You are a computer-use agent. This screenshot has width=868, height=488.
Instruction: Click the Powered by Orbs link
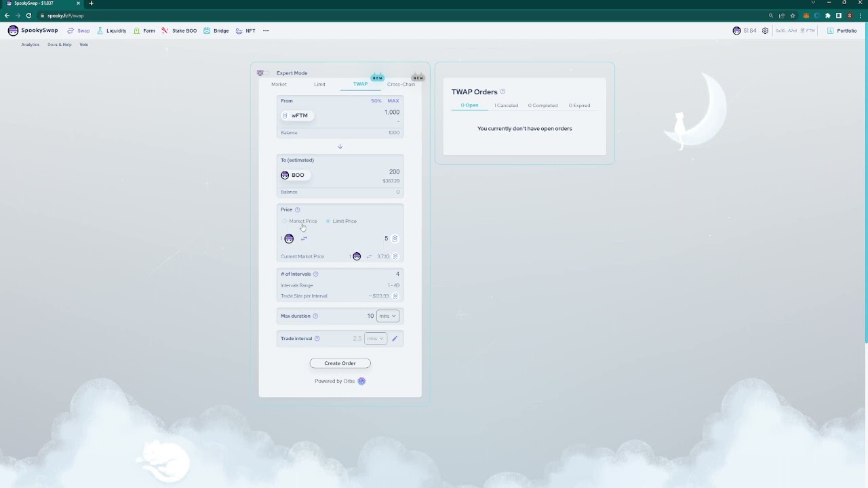(x=340, y=382)
